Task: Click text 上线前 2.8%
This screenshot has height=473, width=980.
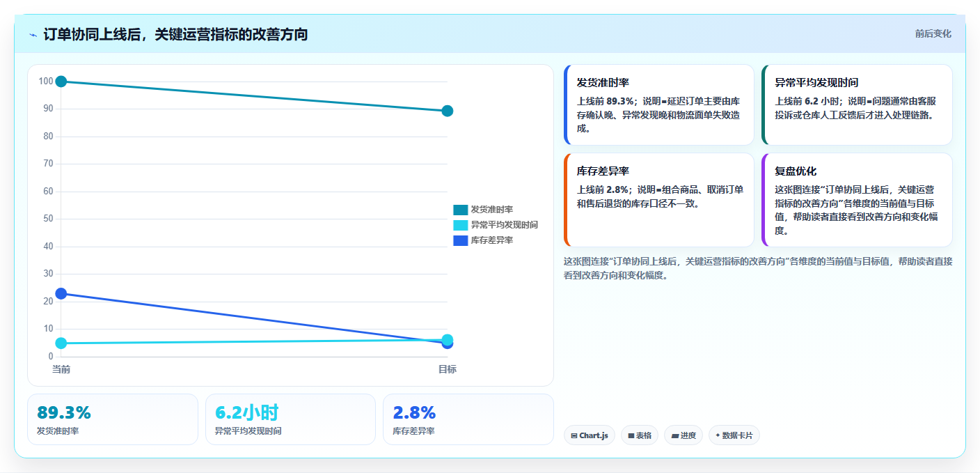Action: (604, 189)
